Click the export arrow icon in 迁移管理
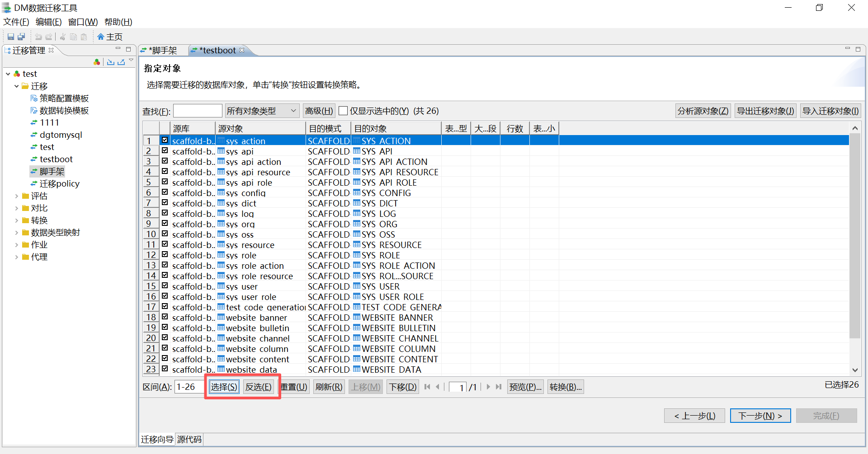The height and width of the screenshot is (454, 868). tap(121, 62)
